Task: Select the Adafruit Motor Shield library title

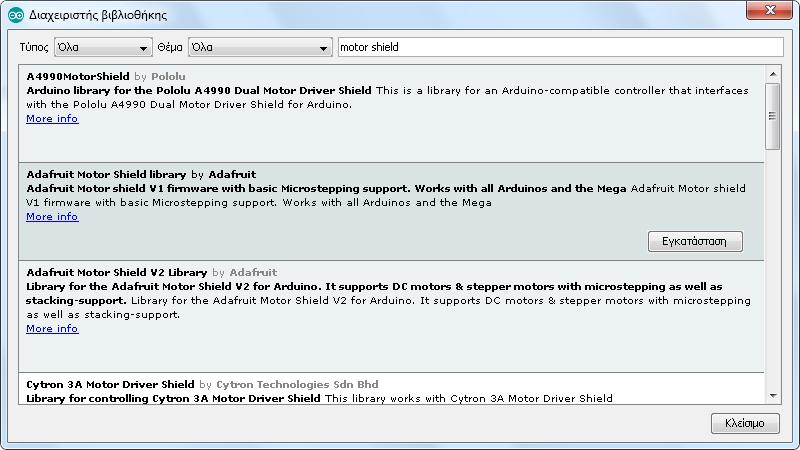Action: [x=106, y=174]
